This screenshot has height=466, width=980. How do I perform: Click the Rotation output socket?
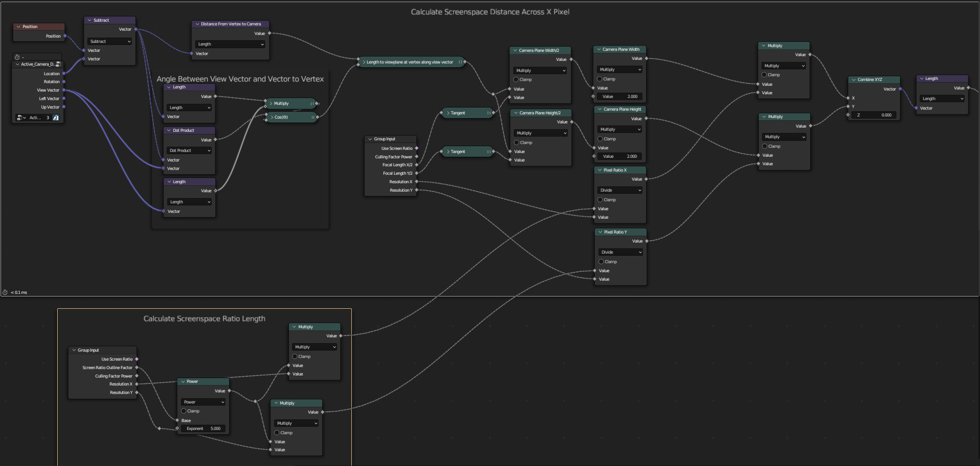click(64, 82)
